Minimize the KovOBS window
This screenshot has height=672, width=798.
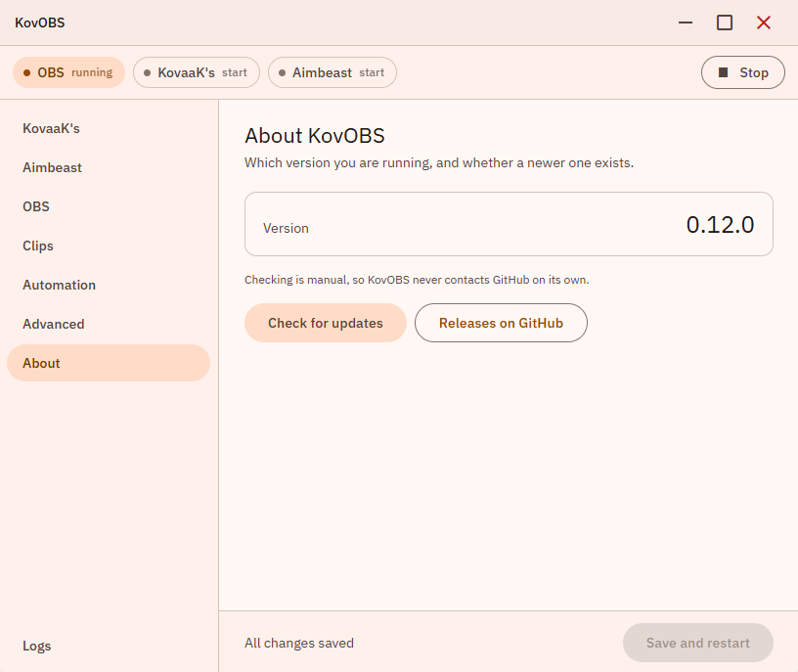pos(686,22)
